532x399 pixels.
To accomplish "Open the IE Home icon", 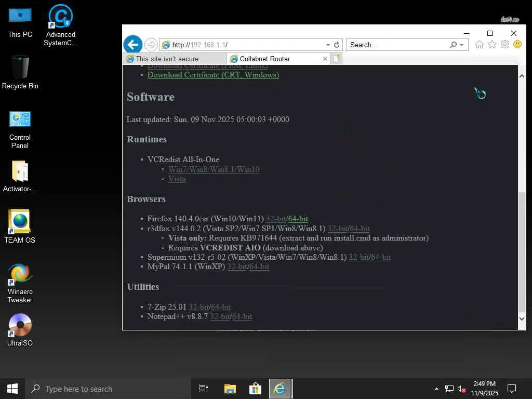I will pyautogui.click(x=479, y=45).
